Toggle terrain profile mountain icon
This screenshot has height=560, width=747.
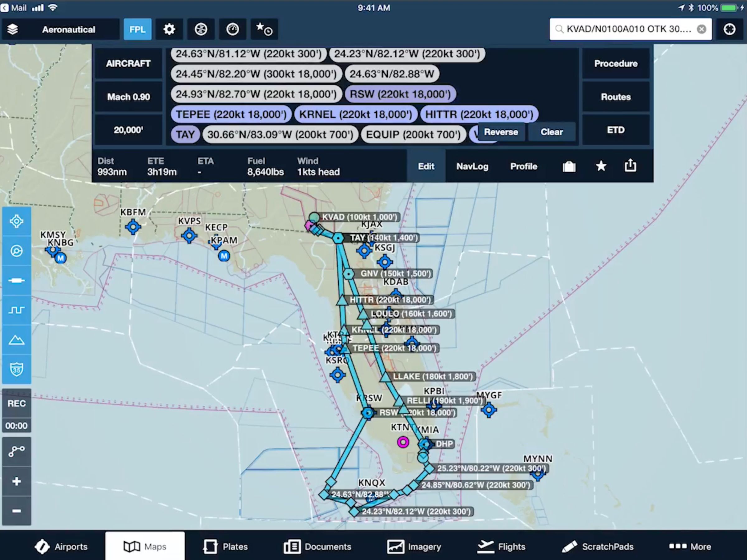16,340
